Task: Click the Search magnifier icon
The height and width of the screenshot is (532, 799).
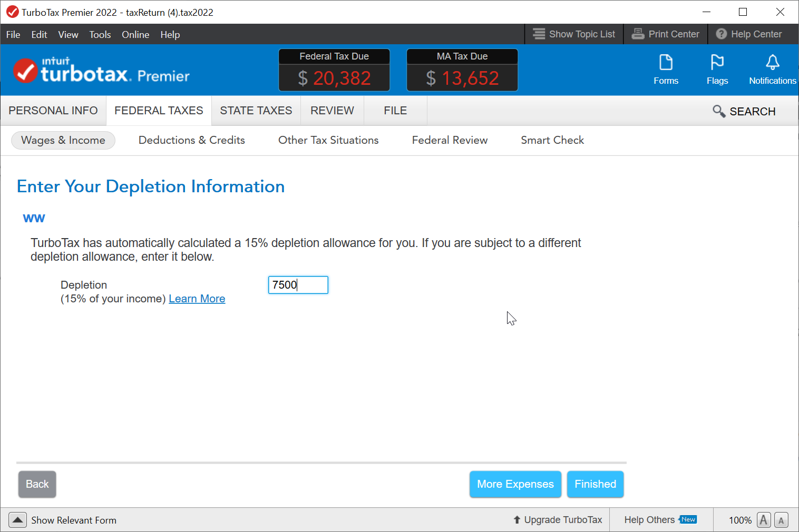Action: pos(719,111)
